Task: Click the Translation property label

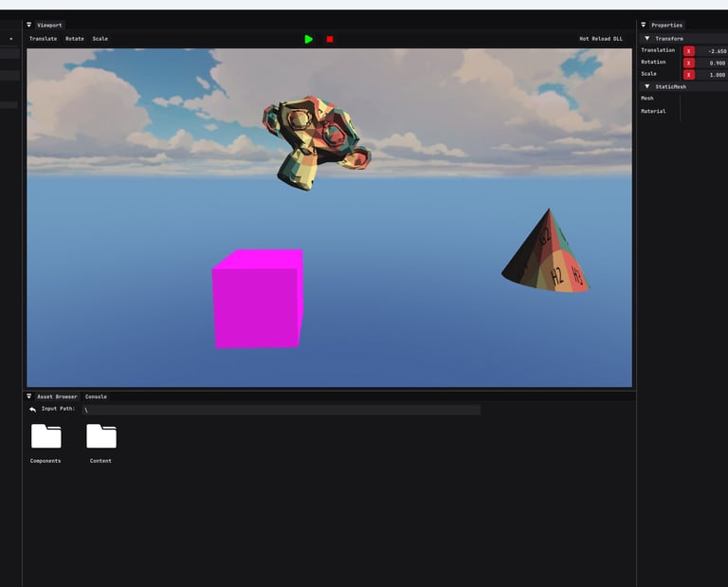Action: [x=658, y=50]
